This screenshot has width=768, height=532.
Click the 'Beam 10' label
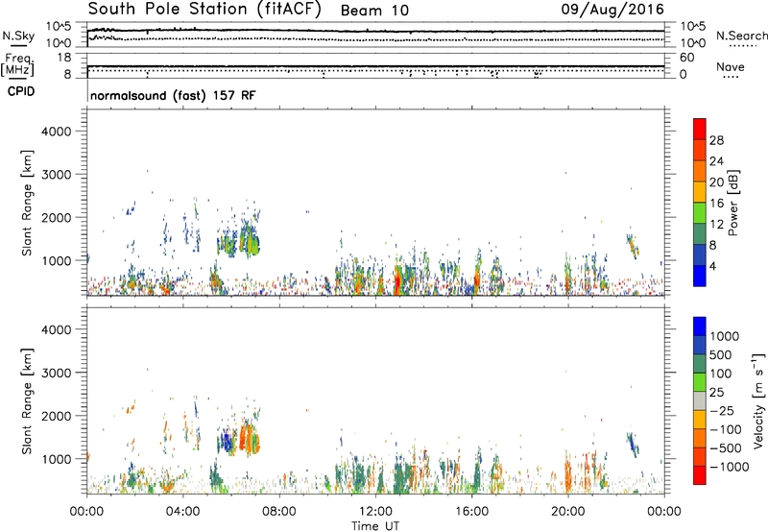pos(374,11)
